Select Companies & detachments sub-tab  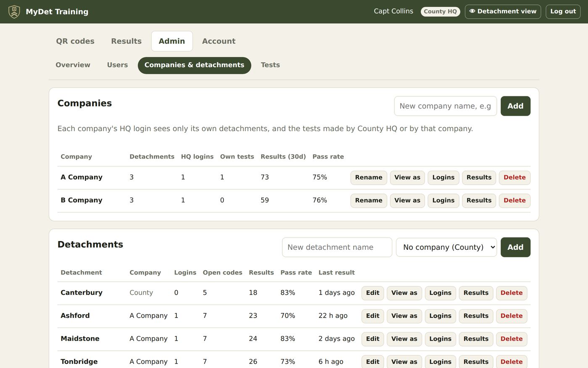point(194,65)
